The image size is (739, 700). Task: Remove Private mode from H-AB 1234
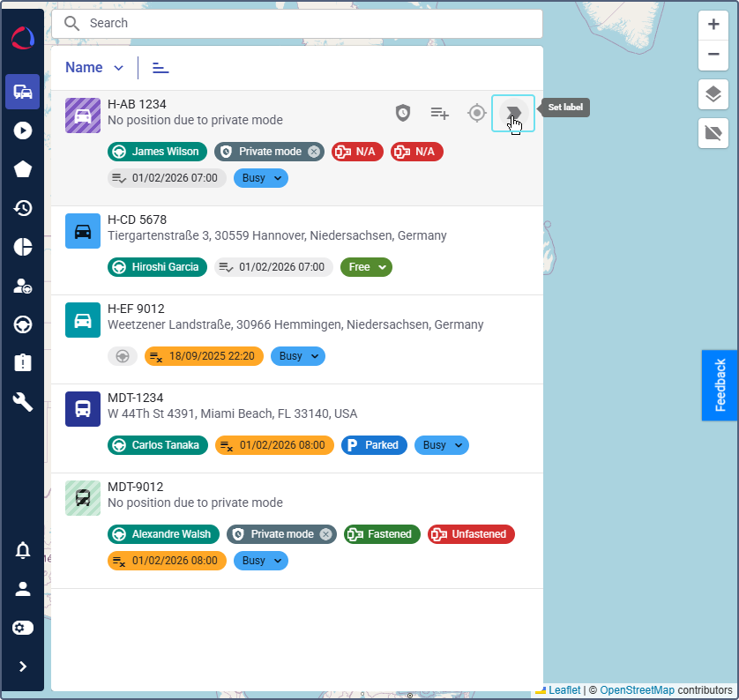(314, 152)
